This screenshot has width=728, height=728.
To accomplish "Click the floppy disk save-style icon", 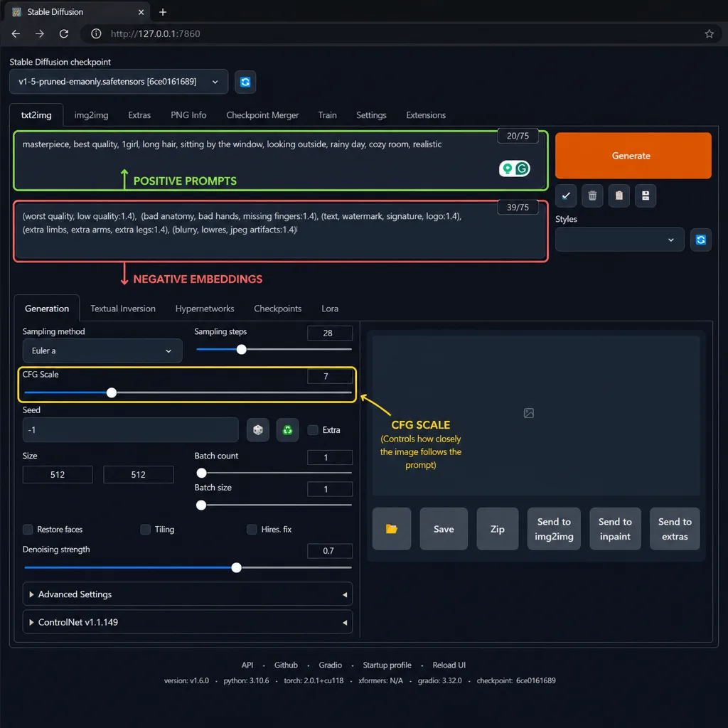I will click(x=646, y=196).
